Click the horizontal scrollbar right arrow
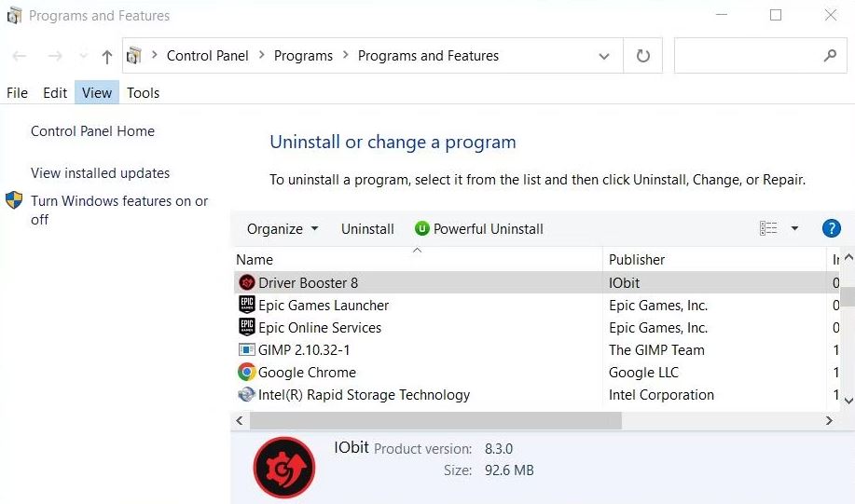 pos(829,420)
